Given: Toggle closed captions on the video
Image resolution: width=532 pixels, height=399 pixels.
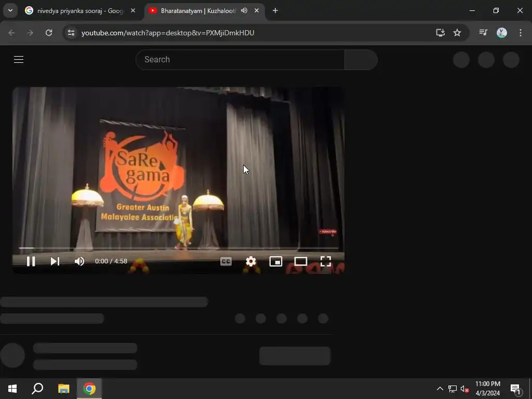Looking at the screenshot, I should [226, 261].
